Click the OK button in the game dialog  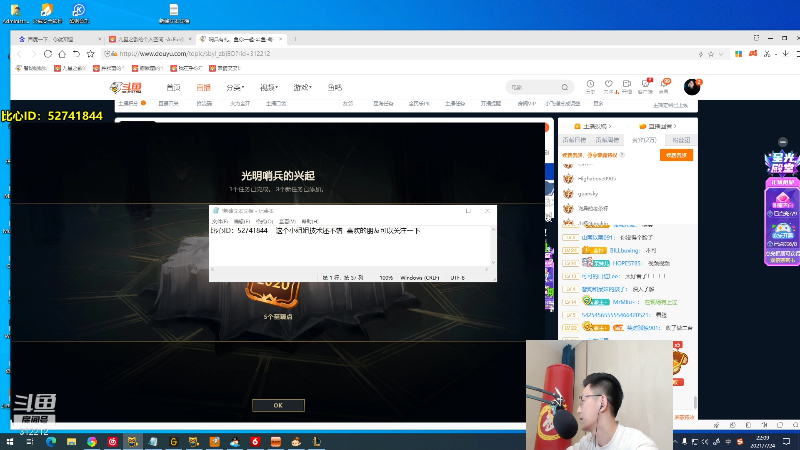pyautogui.click(x=278, y=405)
